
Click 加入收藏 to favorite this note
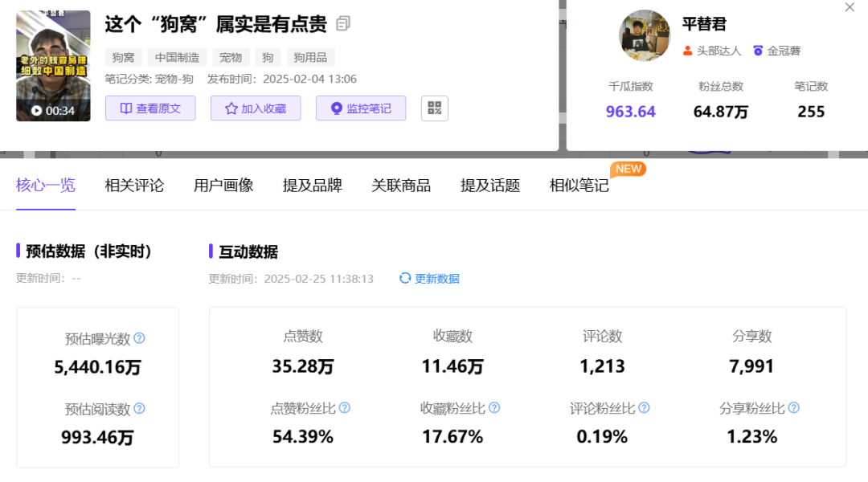[256, 108]
